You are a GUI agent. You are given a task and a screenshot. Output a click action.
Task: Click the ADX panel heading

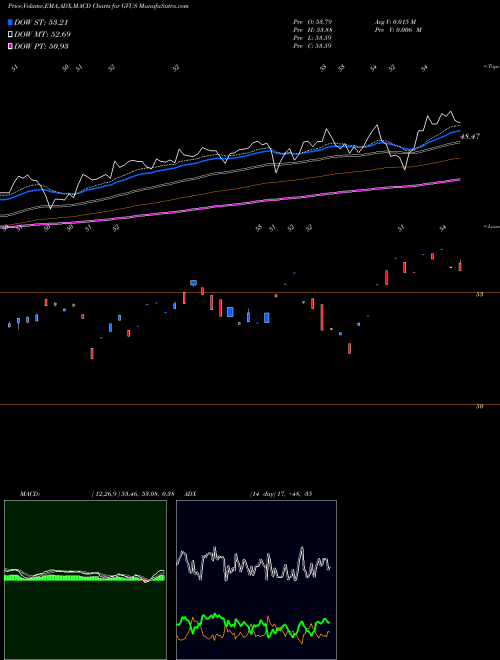(x=190, y=494)
